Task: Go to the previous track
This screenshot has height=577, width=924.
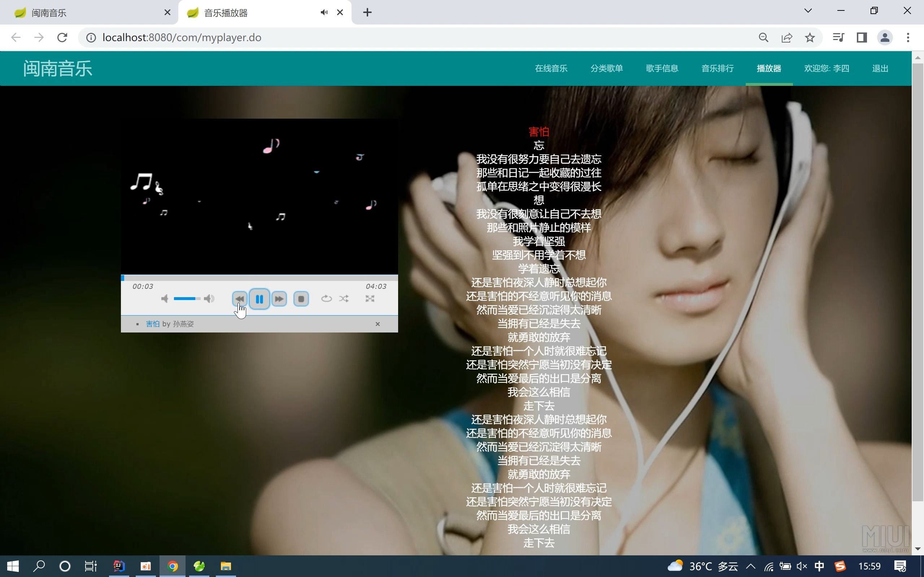Action: [239, 299]
